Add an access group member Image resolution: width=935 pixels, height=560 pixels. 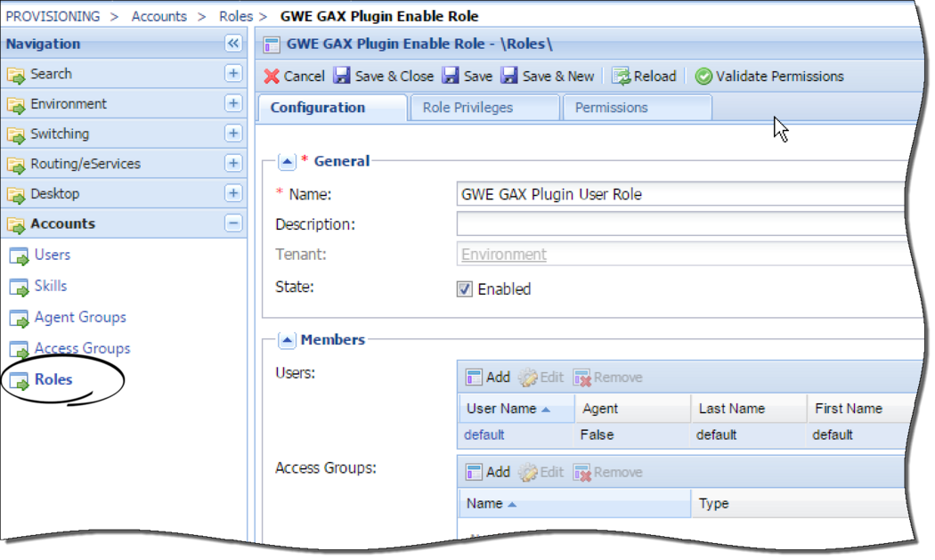488,473
